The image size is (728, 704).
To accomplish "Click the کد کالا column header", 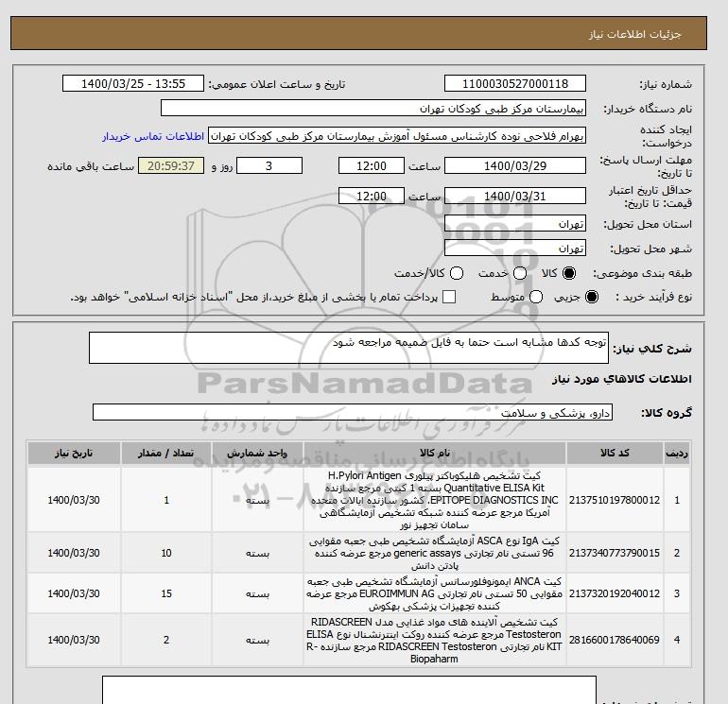I will tap(615, 453).
